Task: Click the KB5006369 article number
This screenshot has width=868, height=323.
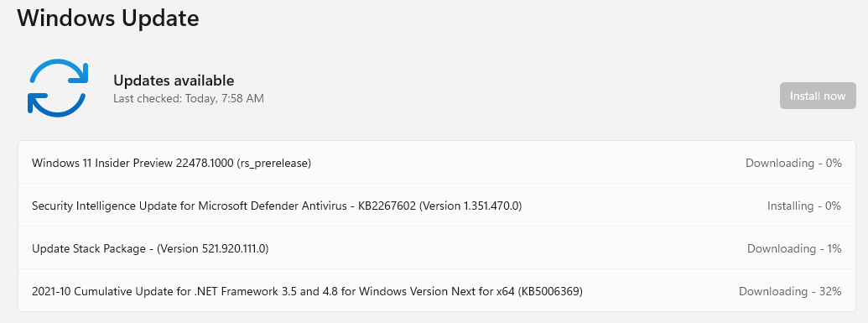Action: tap(550, 291)
